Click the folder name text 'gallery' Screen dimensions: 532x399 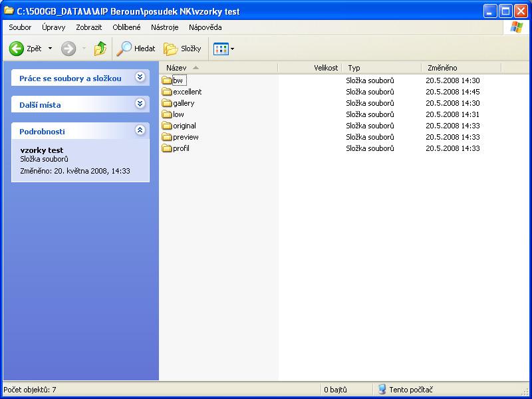[184, 103]
